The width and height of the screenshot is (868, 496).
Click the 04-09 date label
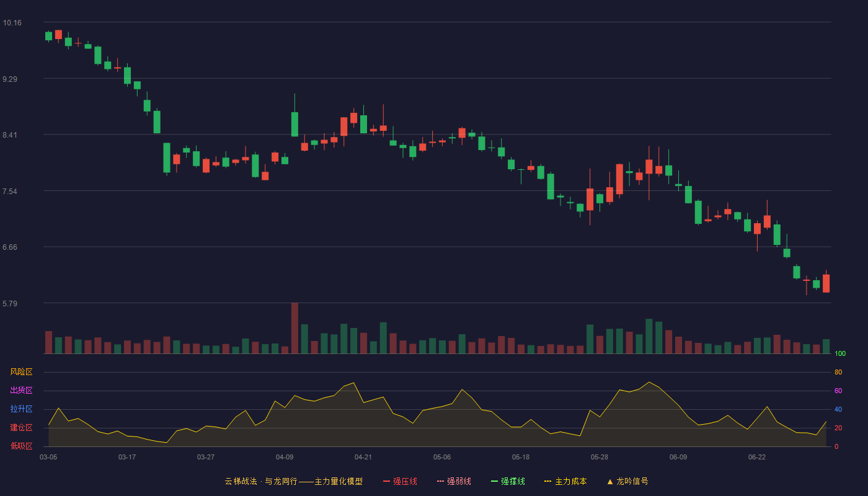285,457
